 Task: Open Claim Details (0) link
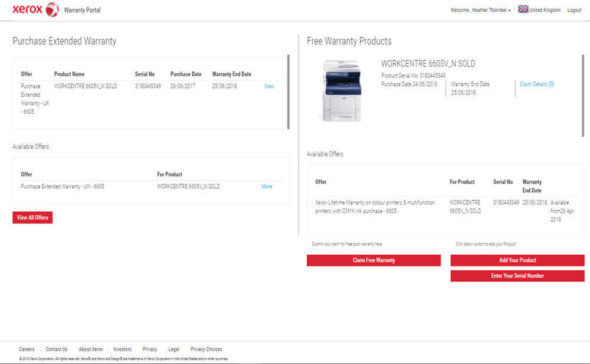[537, 84]
